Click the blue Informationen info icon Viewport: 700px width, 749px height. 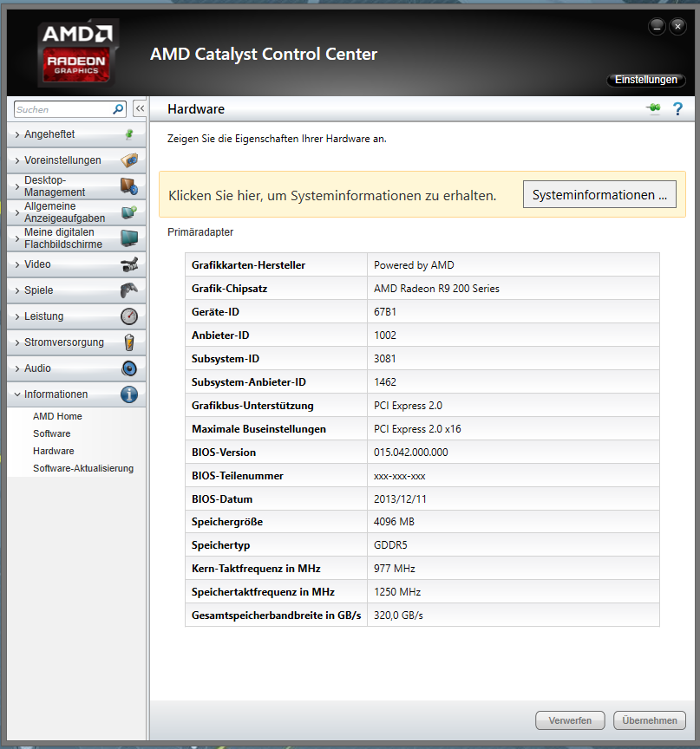pyautogui.click(x=129, y=394)
